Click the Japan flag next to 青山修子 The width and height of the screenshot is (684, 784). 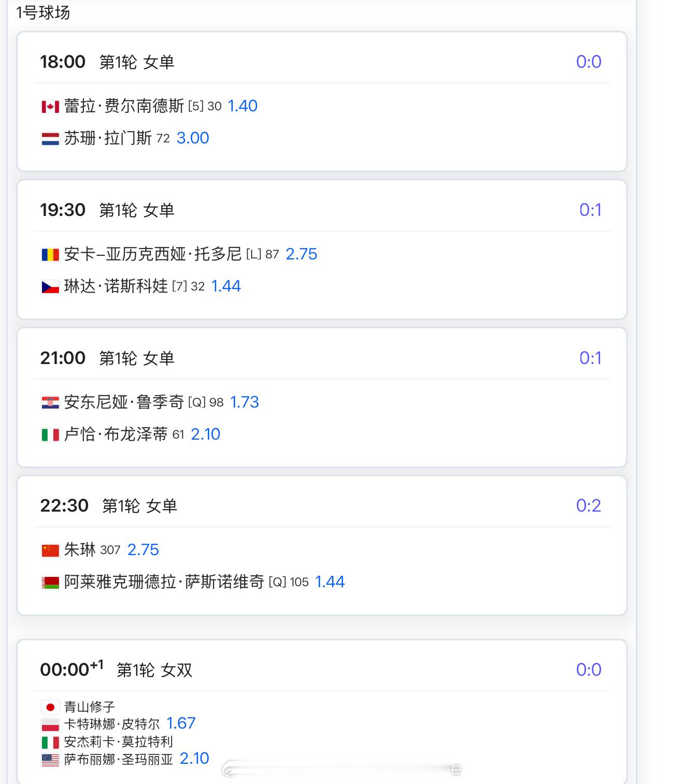50,707
